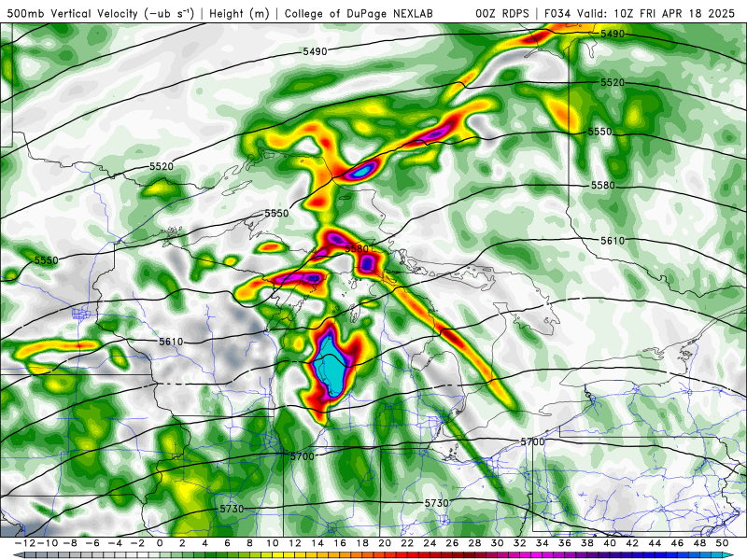Click the 44 tick label on the legend
This screenshot has height=560, width=747.
click(655, 543)
